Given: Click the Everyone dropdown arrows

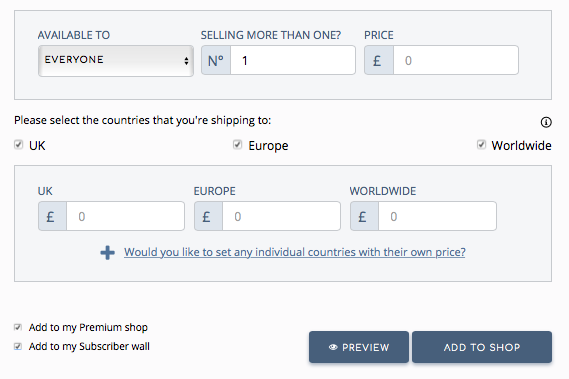Looking at the screenshot, I should (x=186, y=61).
